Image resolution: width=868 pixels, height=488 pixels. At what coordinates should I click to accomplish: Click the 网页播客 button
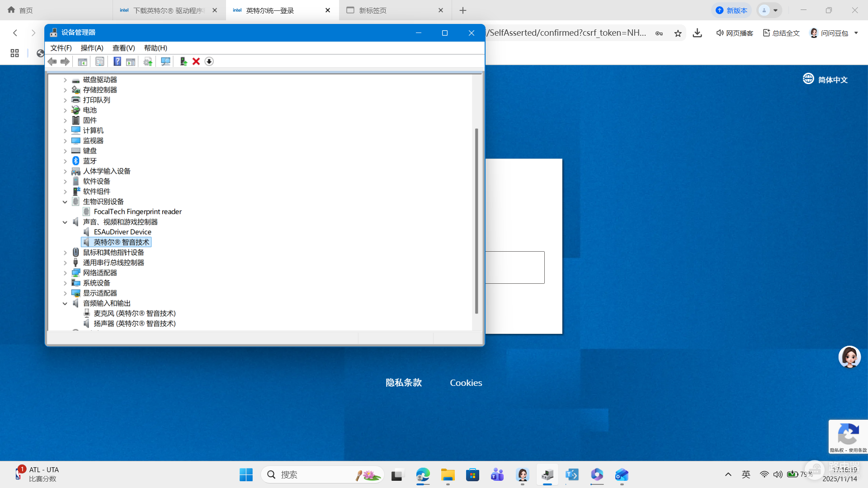735,33
